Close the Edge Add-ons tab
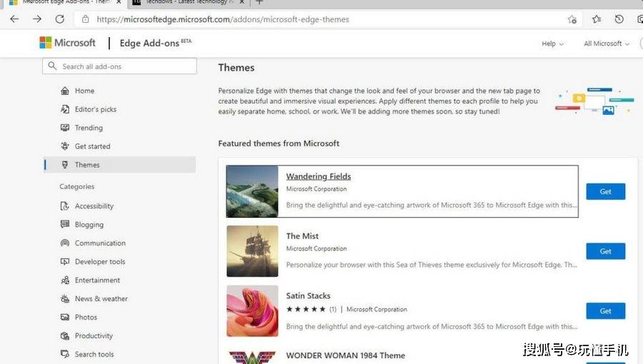This screenshot has width=643, height=364. coord(119,2)
